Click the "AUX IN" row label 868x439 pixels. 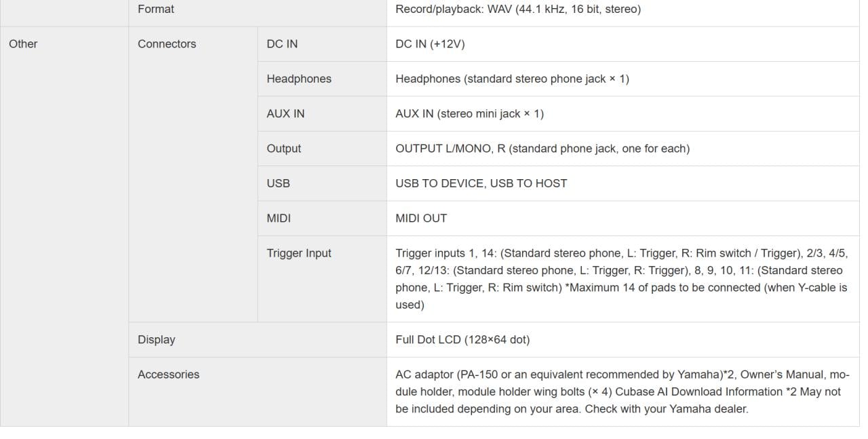[285, 114]
